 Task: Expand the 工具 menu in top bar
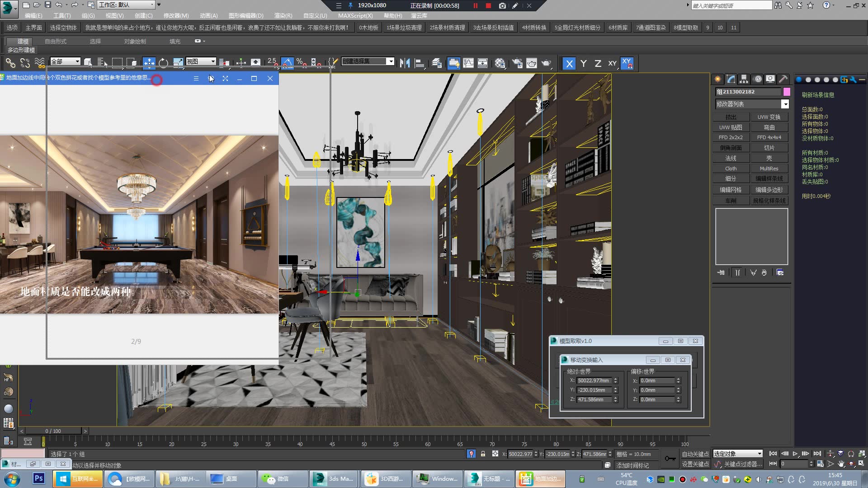[61, 15]
